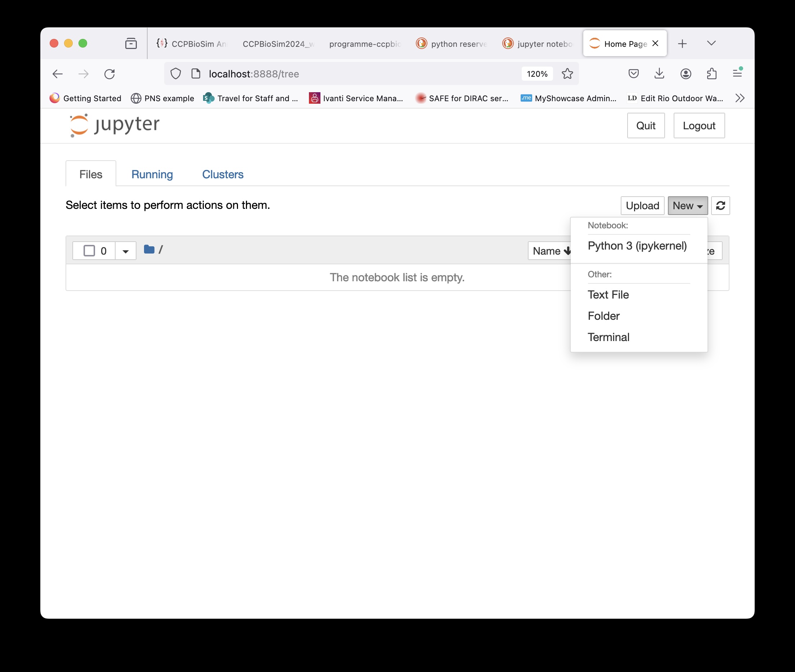Go back with browser back arrow
The width and height of the screenshot is (795, 672).
58,74
